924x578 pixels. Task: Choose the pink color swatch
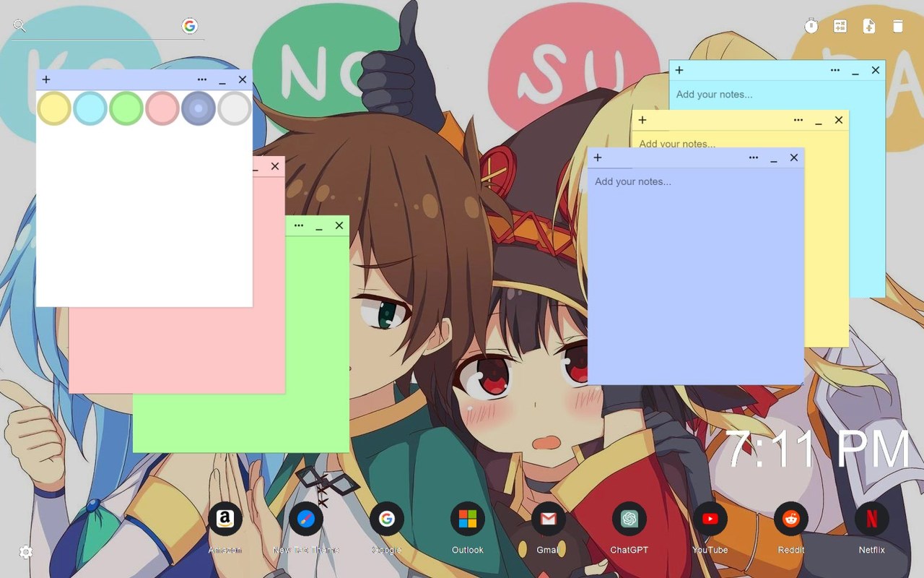(162, 108)
